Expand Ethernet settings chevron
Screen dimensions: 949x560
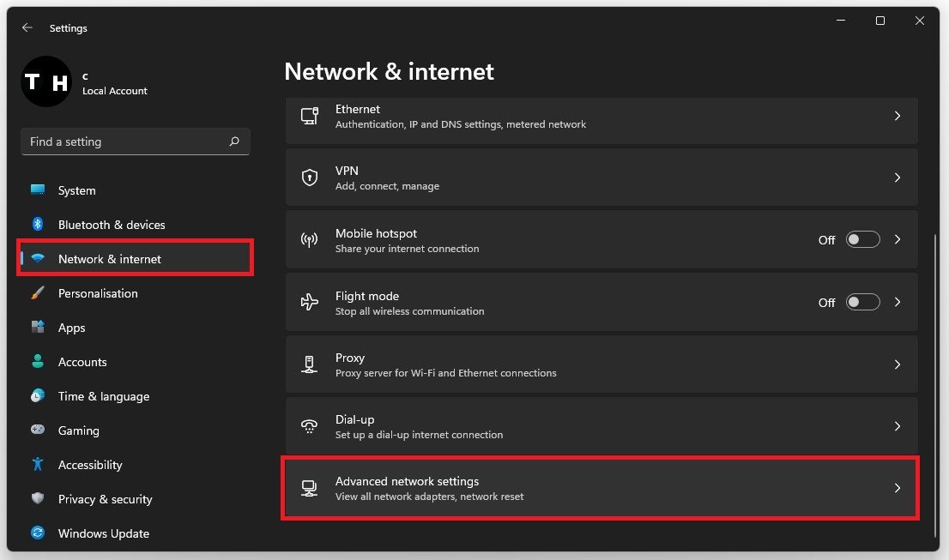point(898,116)
